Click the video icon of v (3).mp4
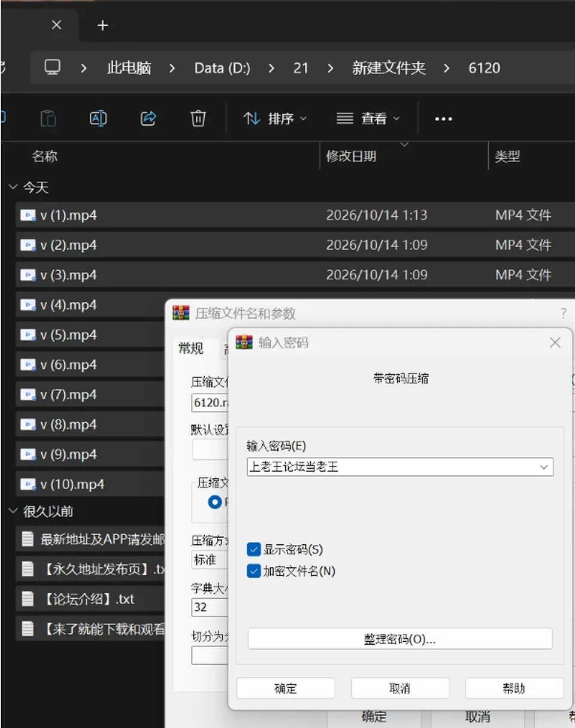Image resolution: width=575 pixels, height=728 pixels. coord(28,275)
